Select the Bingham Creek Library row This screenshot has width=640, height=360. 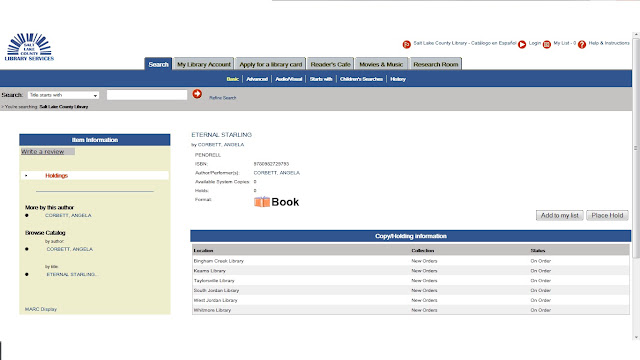[x=411, y=261]
